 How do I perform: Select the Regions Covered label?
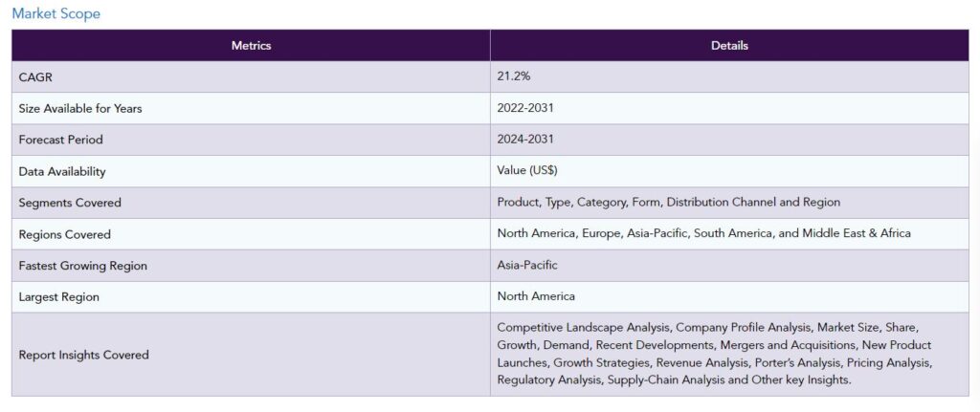[x=64, y=234]
